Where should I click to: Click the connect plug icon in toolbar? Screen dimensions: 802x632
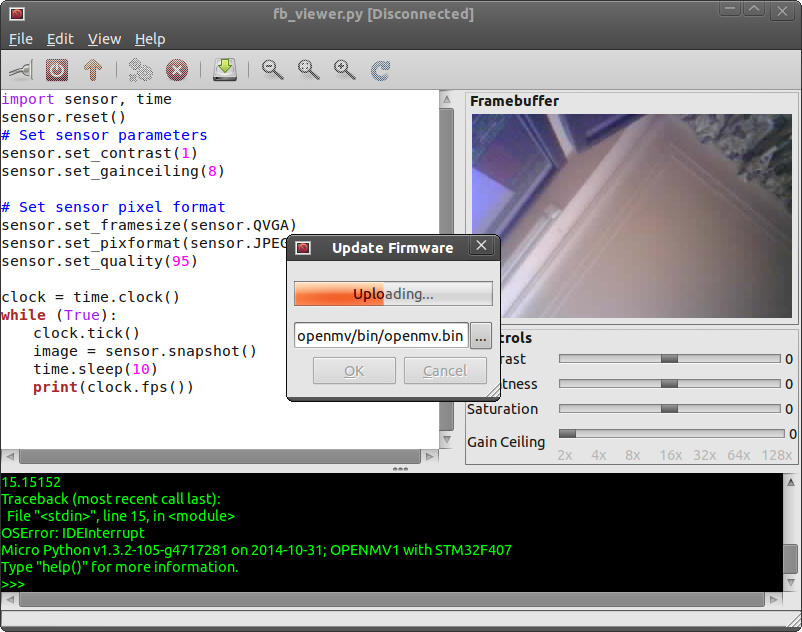[21, 70]
